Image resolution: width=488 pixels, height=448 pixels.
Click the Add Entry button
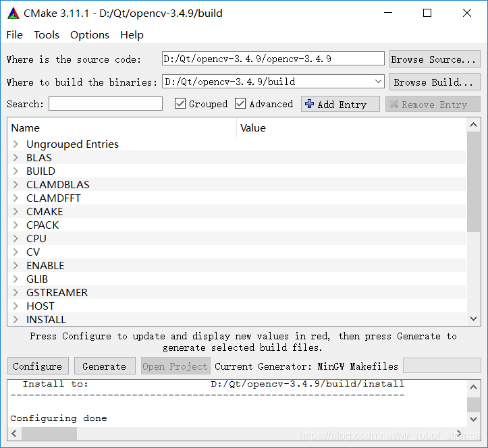pyautogui.click(x=340, y=104)
